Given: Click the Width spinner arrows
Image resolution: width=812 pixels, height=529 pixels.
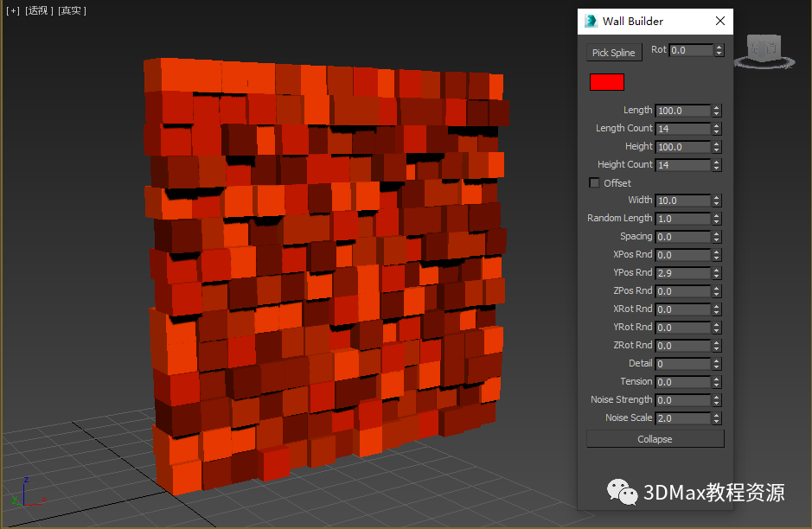Looking at the screenshot, I should coord(717,201).
